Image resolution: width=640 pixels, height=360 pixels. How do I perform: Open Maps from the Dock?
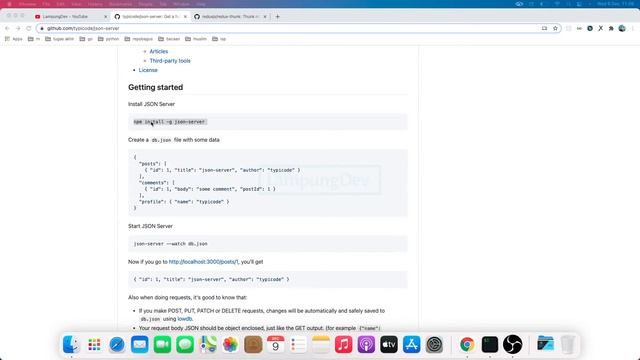click(208, 344)
